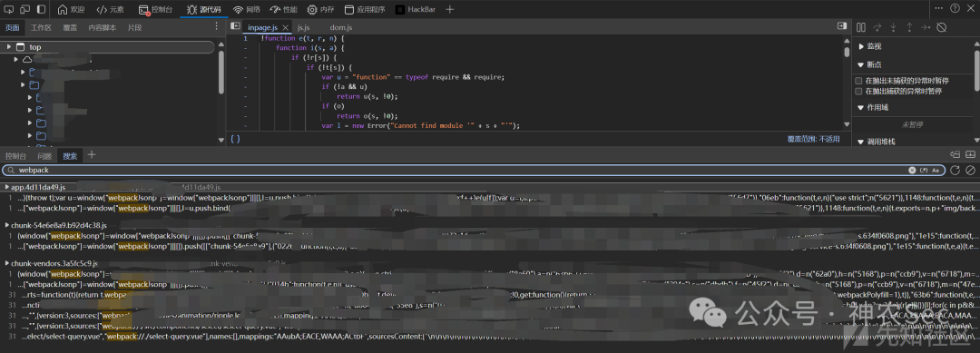Click step out of function icon
The image size is (980, 353).
(909, 27)
